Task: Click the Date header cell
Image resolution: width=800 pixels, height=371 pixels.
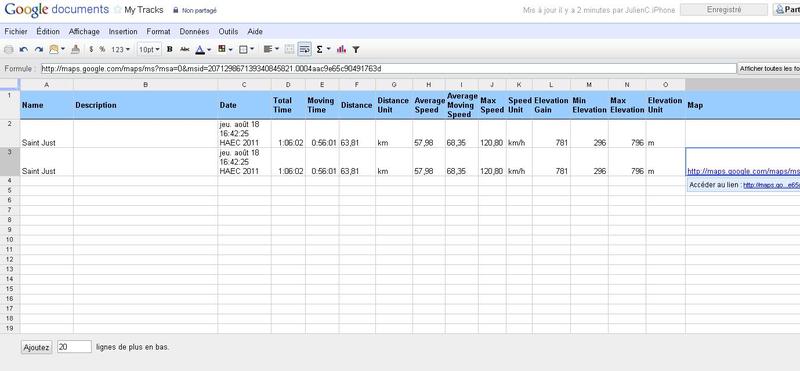Action: tap(244, 105)
